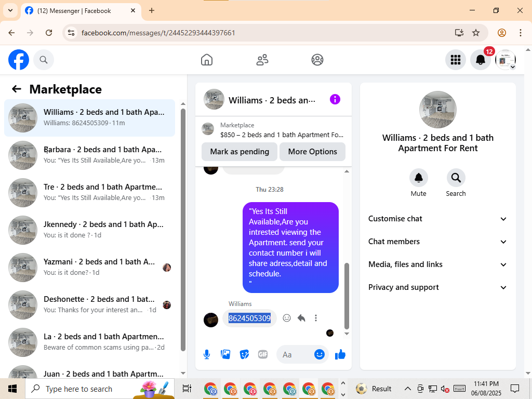Click the conversation list scrollbar
532x399 pixels.
click(x=183, y=230)
